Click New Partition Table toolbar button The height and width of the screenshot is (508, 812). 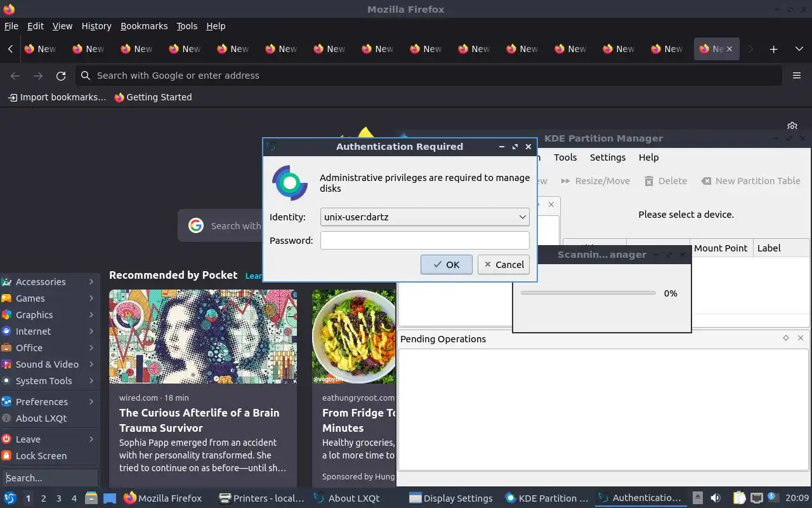point(750,181)
